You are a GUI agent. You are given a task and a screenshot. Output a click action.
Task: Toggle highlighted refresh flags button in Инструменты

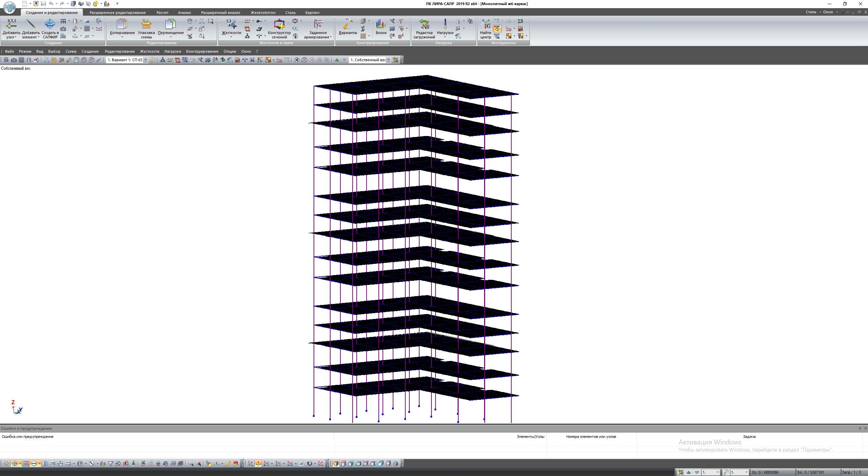click(497, 29)
